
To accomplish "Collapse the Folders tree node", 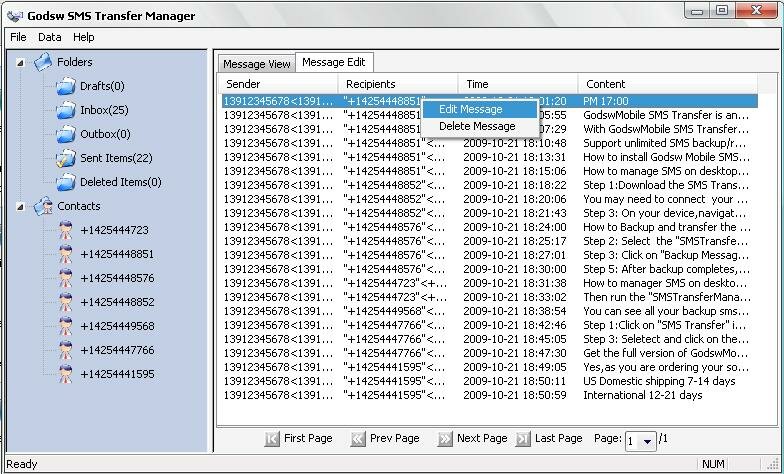I will [20, 62].
